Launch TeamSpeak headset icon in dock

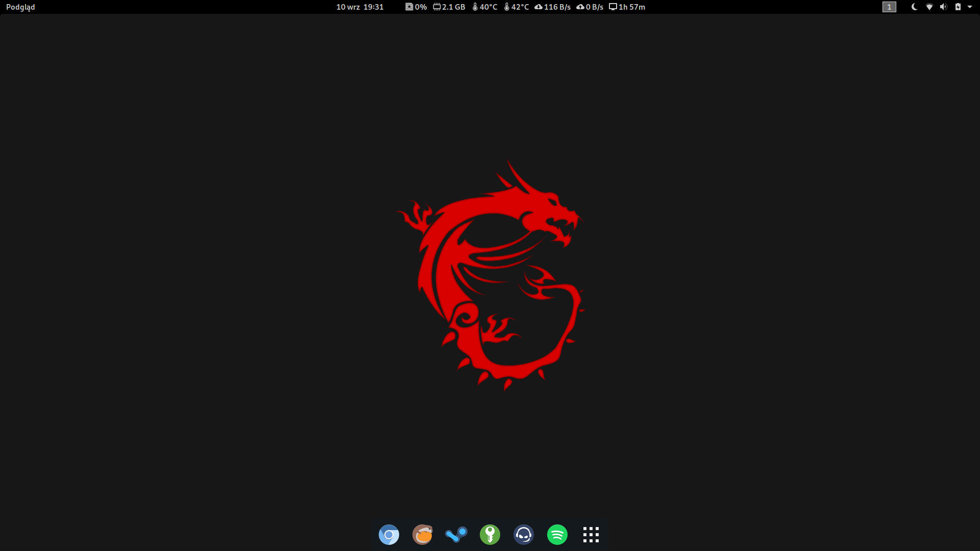point(524,535)
